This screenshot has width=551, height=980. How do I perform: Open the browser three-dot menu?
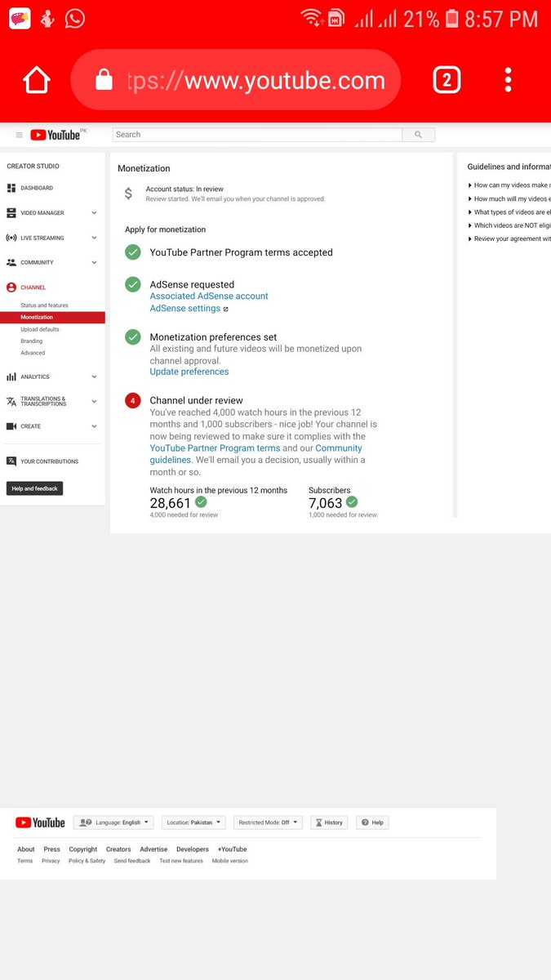pos(508,80)
